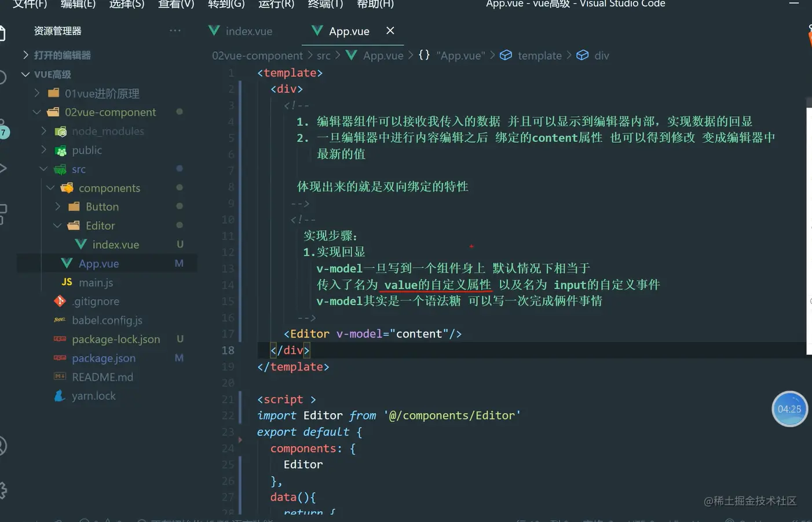Open the Manage gear icon in activity bar
Image resolution: width=812 pixels, height=522 pixels.
[x=3, y=490]
